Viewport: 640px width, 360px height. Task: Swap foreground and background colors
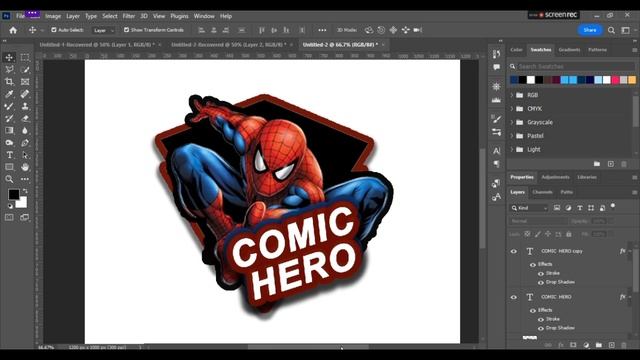click(25, 191)
